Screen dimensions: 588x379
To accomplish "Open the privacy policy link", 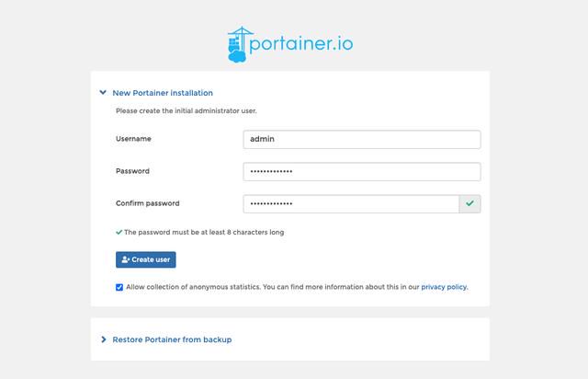I will click(x=445, y=287).
